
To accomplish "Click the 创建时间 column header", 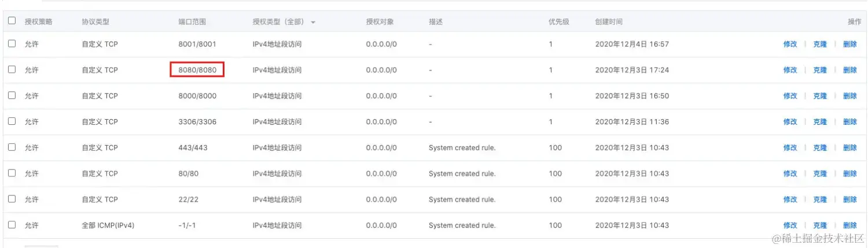I will 609,22.
